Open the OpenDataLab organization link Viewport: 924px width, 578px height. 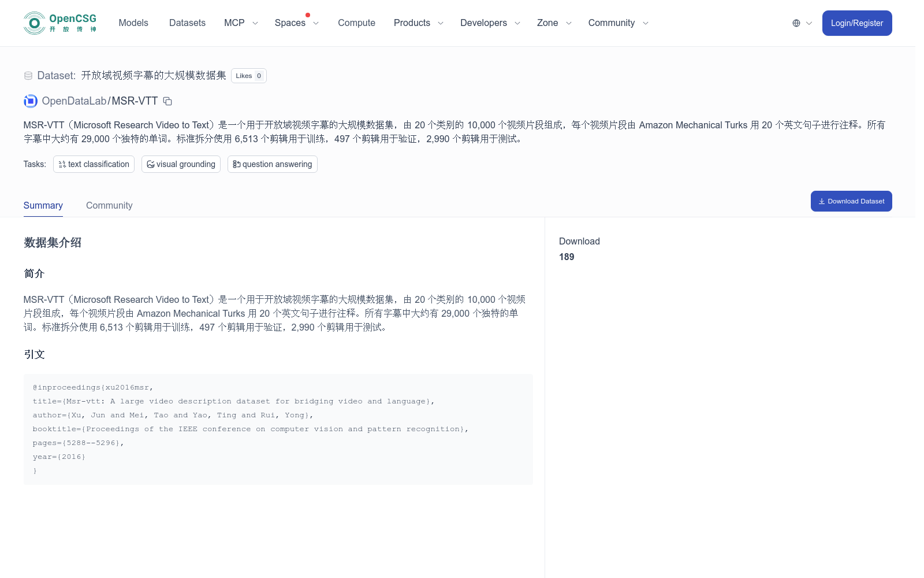click(x=74, y=101)
